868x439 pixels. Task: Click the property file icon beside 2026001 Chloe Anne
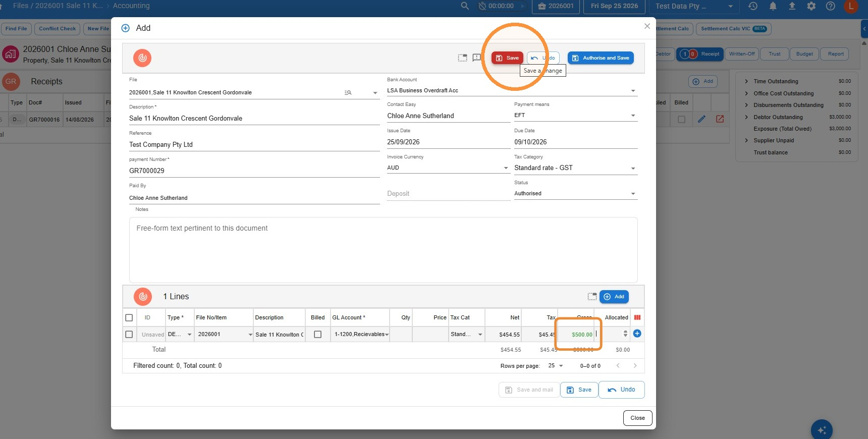coord(11,54)
